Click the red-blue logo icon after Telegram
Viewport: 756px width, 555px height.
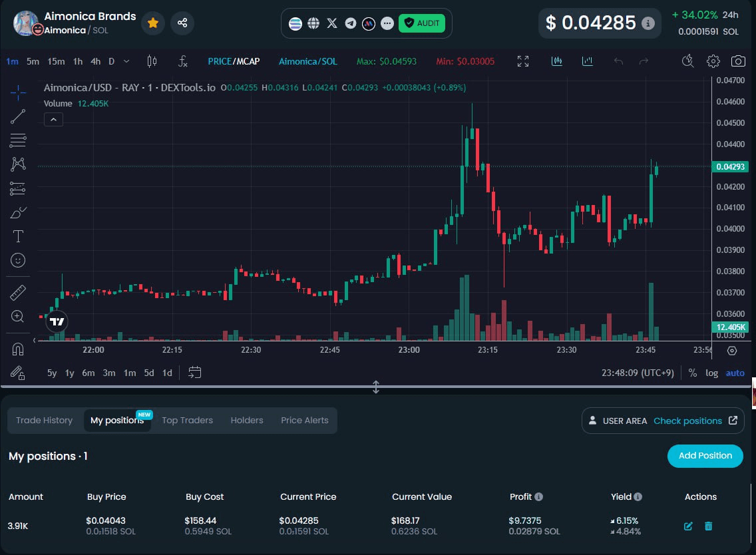point(369,23)
